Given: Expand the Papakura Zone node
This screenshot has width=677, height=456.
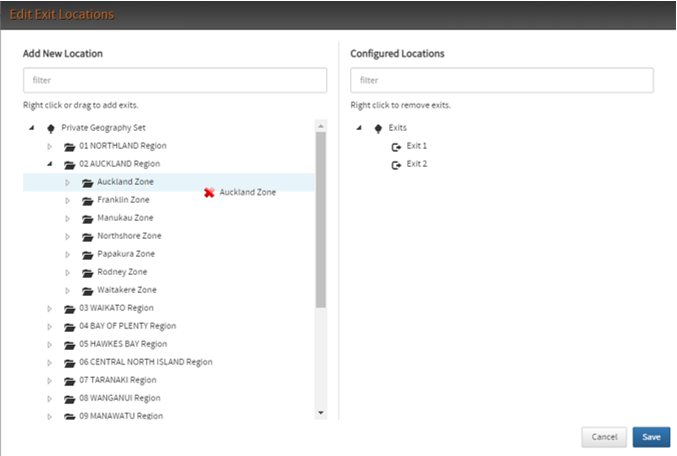Looking at the screenshot, I should click(x=67, y=254).
